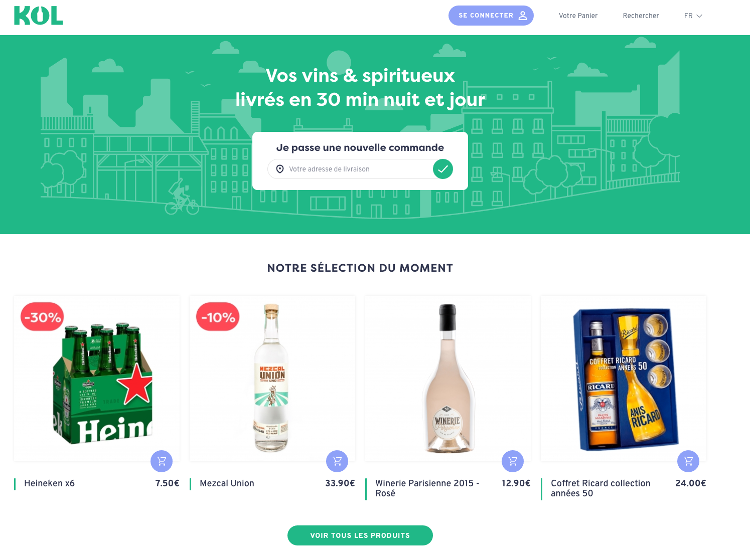Open the Coffret Ricard box image
Viewport: 750px width, 560px height.
tap(624, 379)
